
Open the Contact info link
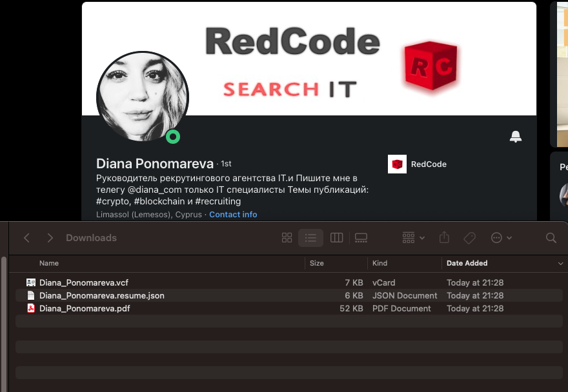[233, 215]
